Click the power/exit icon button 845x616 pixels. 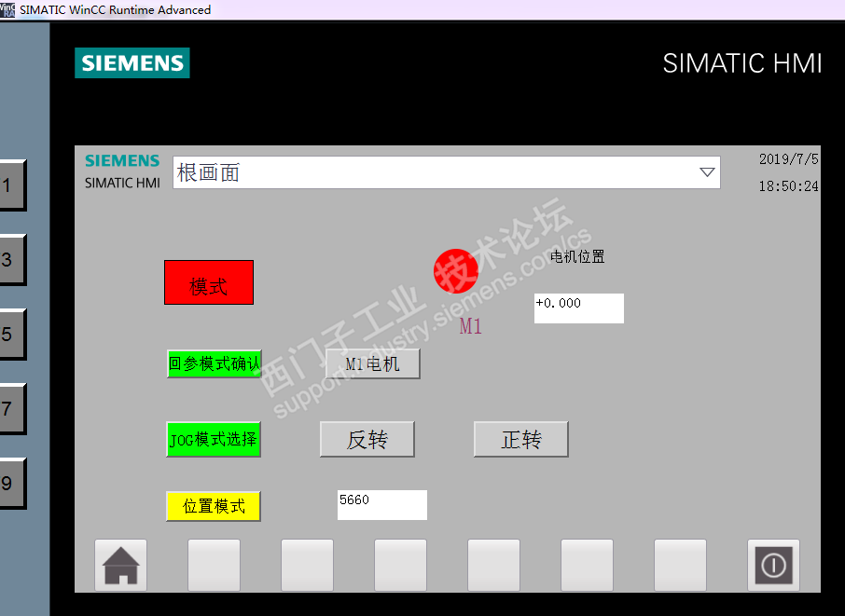(x=773, y=565)
